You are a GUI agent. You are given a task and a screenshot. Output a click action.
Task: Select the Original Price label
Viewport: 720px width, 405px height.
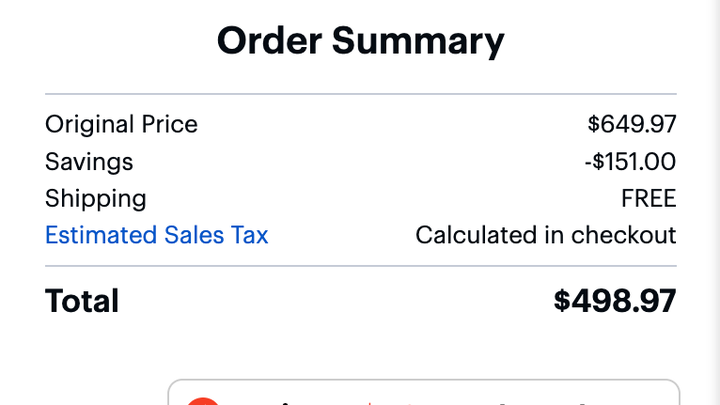[x=121, y=124]
